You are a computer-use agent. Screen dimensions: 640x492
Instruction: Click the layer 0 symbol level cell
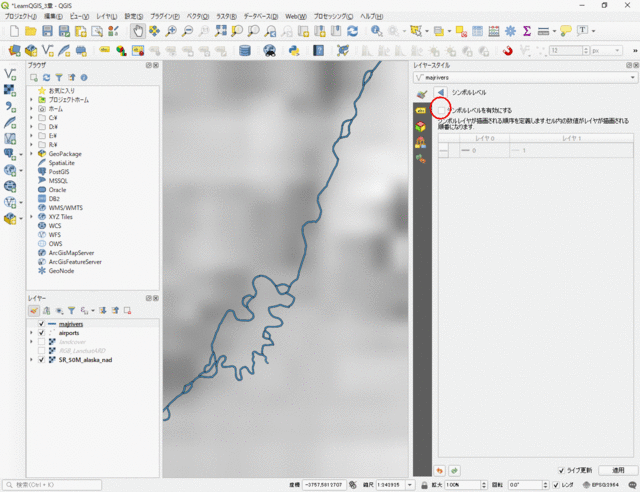pyautogui.click(x=484, y=151)
